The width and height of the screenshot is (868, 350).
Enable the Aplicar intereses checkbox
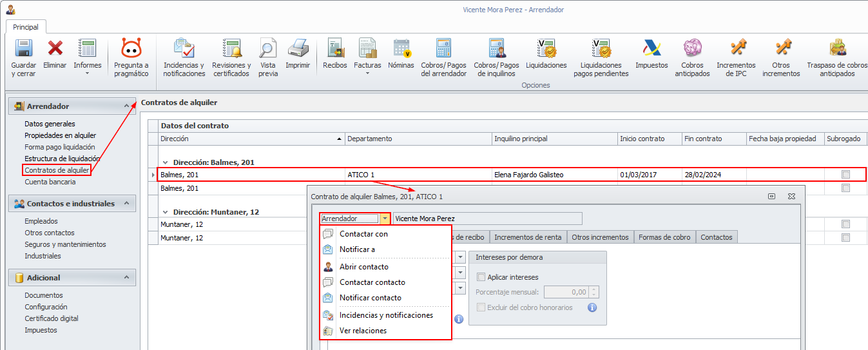[x=481, y=277]
